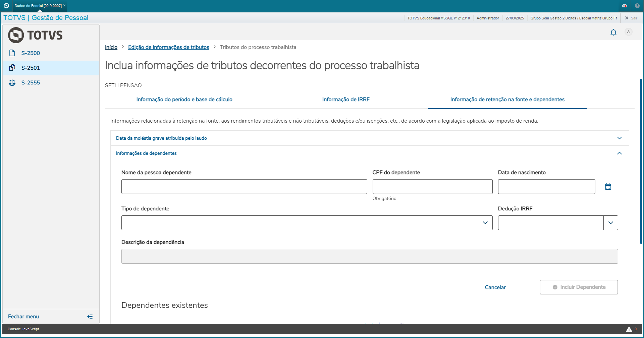Open the calendar picker for birth date
This screenshot has height=338, width=644.
[608, 187]
